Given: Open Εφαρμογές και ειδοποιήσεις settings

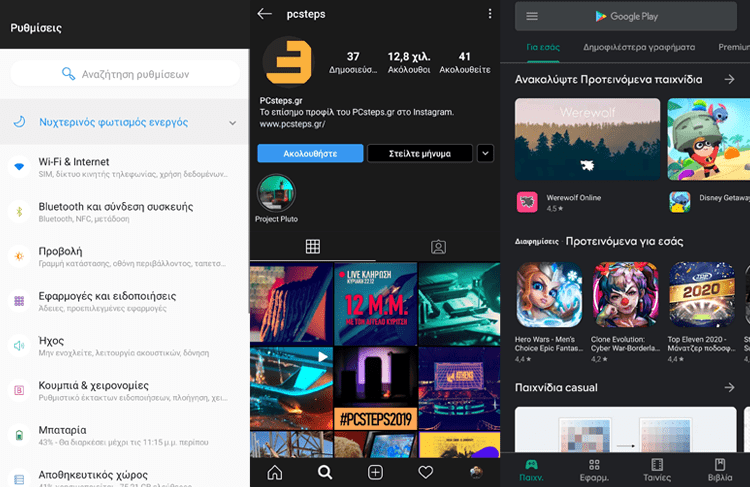Looking at the screenshot, I should [x=124, y=301].
